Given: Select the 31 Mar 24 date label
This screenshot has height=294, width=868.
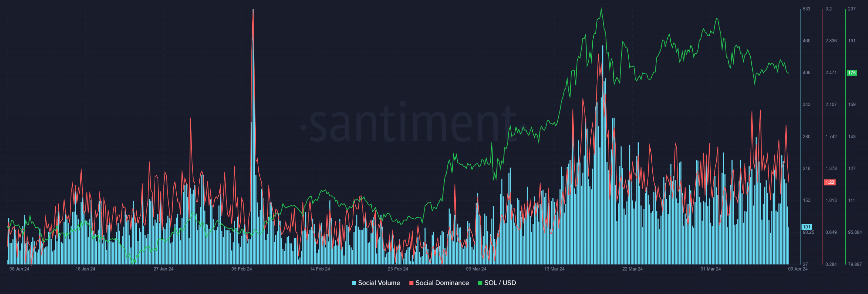Looking at the screenshot, I should [711, 269].
